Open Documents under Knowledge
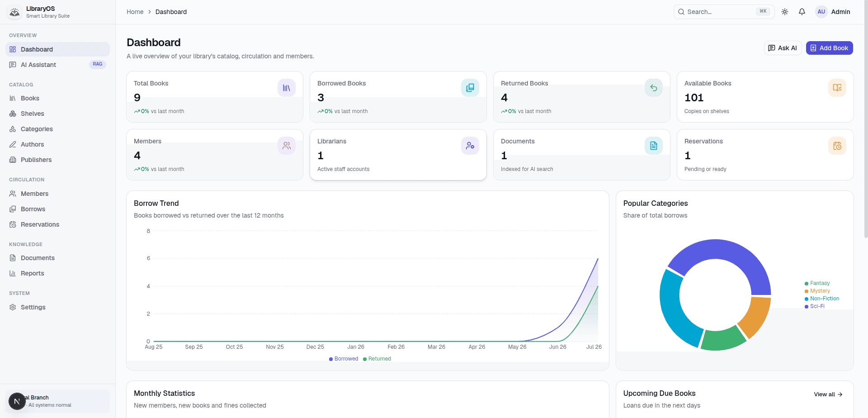Screen dimensions: 868x418 click(58, 258)
